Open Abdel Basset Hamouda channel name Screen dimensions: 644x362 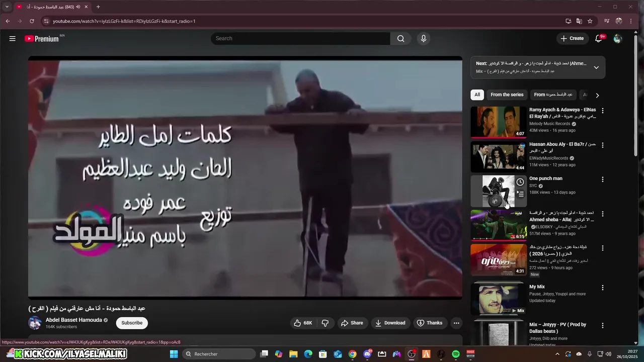click(74, 320)
